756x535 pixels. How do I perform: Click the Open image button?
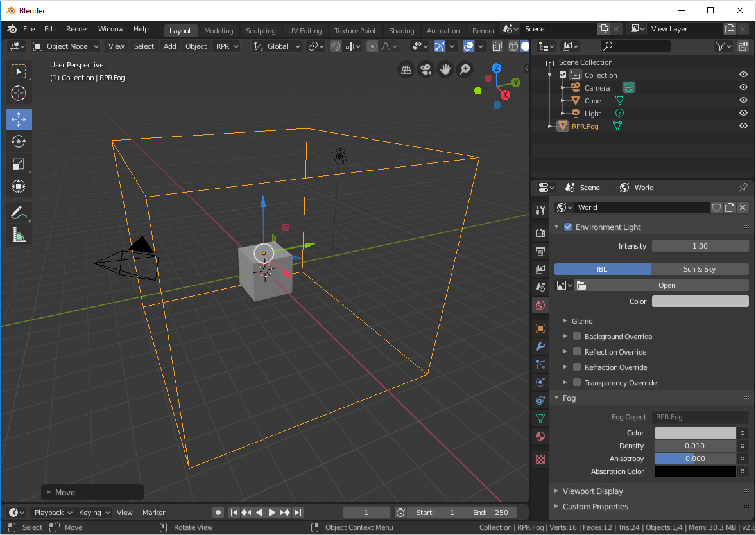coord(662,285)
